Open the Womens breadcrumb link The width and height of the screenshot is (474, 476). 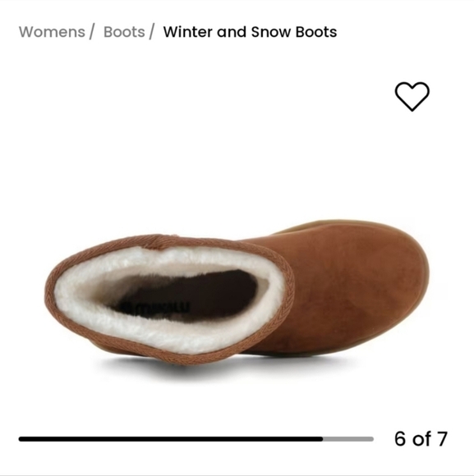(x=52, y=32)
